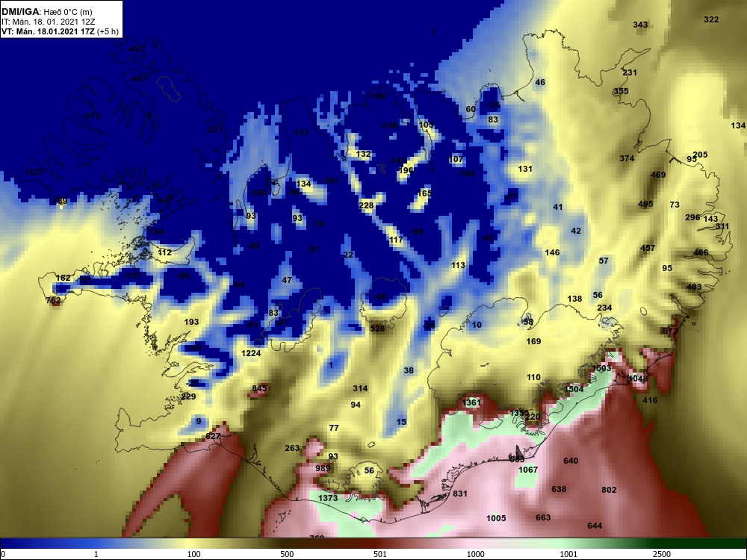Screen dimensions: 747x560
Task: Click the map value '374'
Action: (x=627, y=158)
